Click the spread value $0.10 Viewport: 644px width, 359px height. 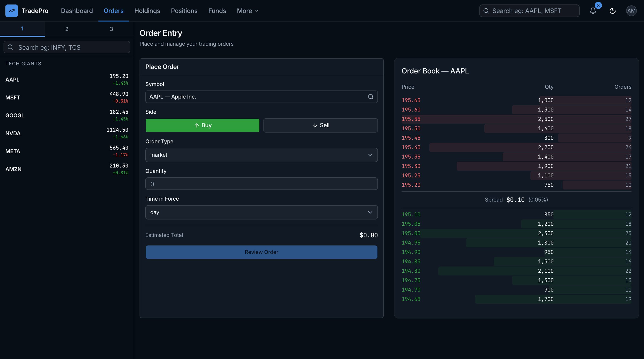click(515, 200)
